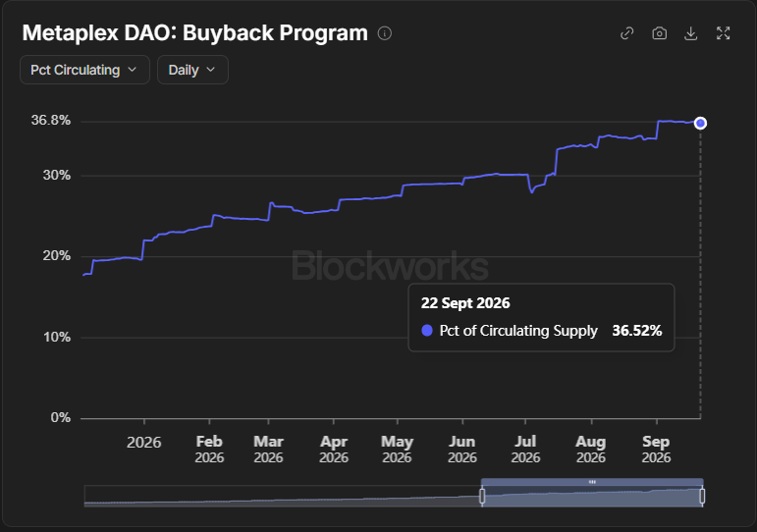The width and height of the screenshot is (757, 532).
Task: Open the Daily interval dropdown
Action: pyautogui.click(x=192, y=70)
